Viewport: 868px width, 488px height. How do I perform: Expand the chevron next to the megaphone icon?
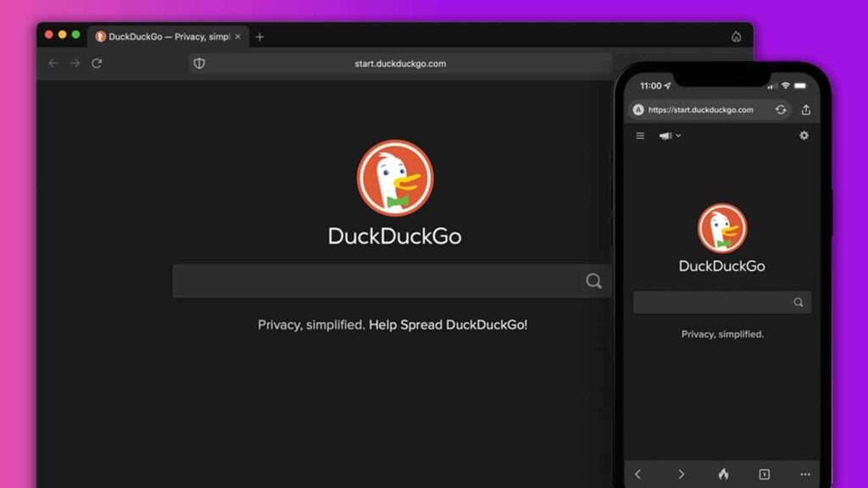pyautogui.click(x=677, y=136)
